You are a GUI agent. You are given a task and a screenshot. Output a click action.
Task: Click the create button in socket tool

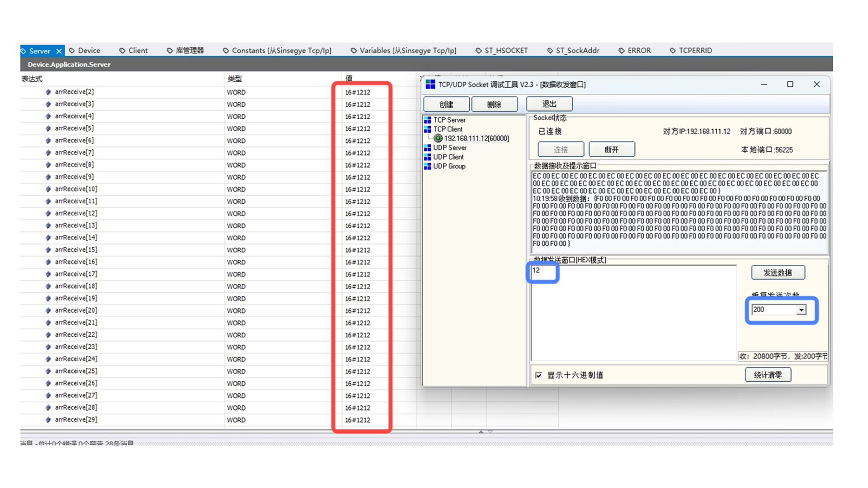click(446, 104)
